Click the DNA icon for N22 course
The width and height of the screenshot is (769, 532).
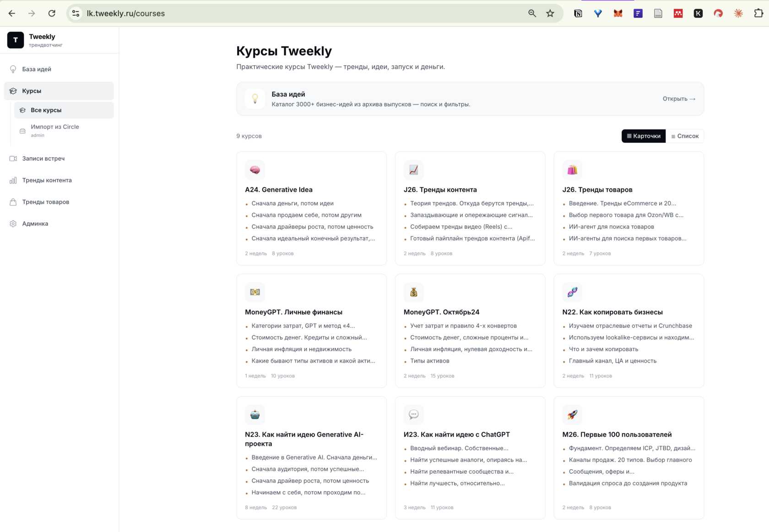click(572, 292)
